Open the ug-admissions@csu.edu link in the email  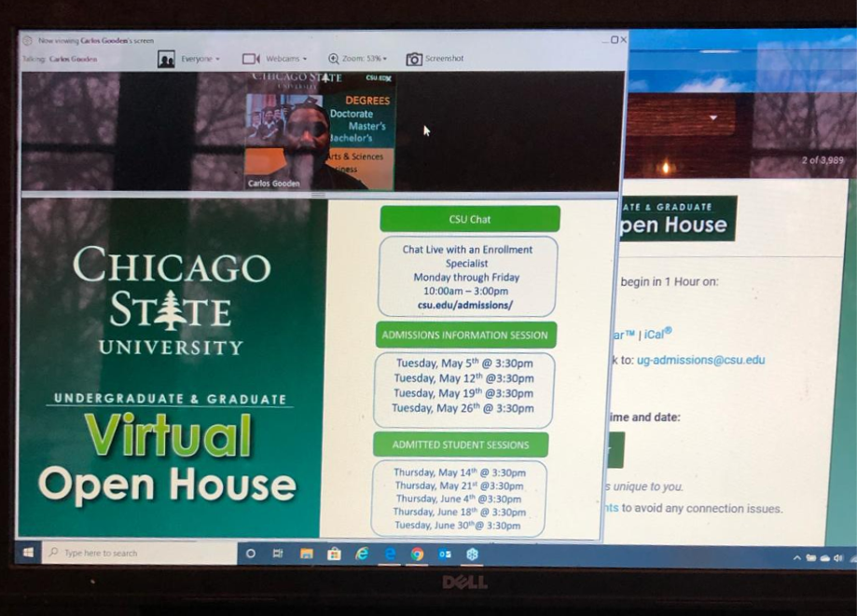(x=700, y=360)
